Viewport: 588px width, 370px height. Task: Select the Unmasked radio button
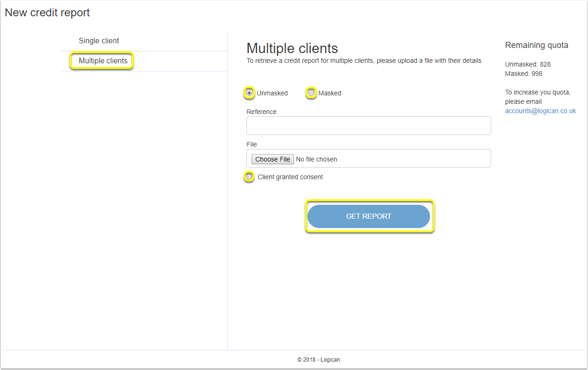[250, 93]
